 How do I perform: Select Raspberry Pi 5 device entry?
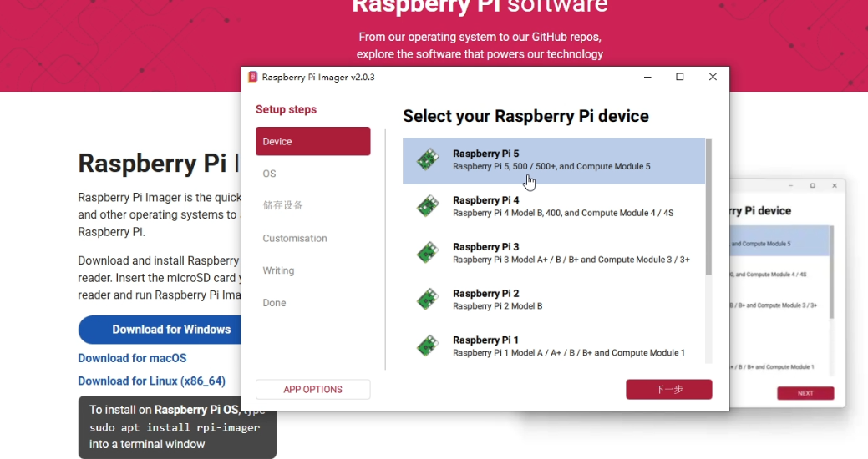pyautogui.click(x=554, y=160)
